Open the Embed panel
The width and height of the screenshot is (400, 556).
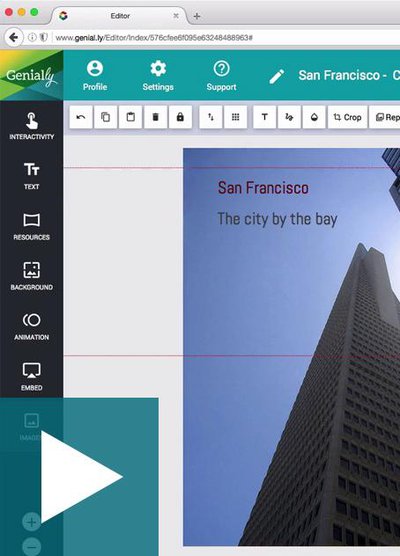tap(32, 377)
